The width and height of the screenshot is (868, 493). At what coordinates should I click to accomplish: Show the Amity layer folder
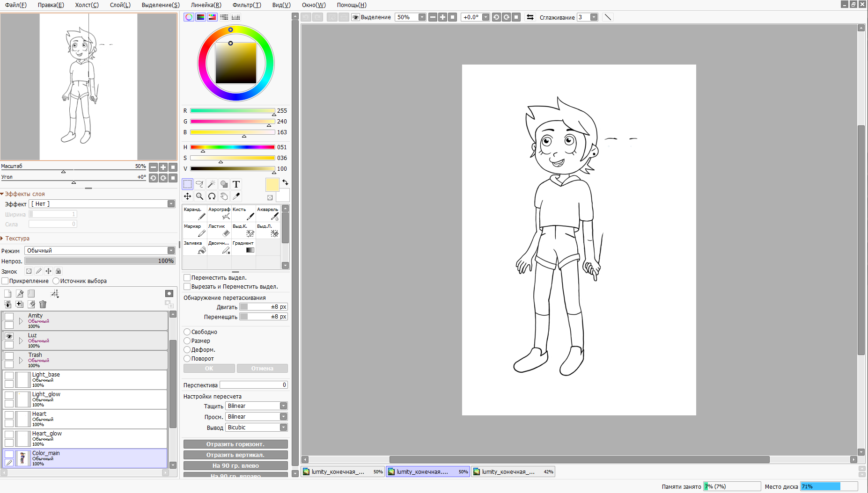pos(9,317)
